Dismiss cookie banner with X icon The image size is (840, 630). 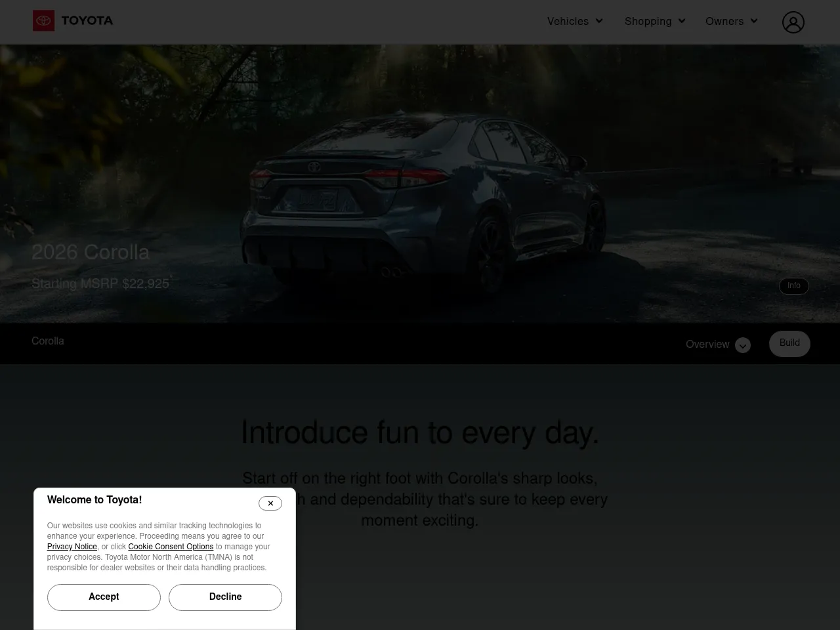(270, 503)
